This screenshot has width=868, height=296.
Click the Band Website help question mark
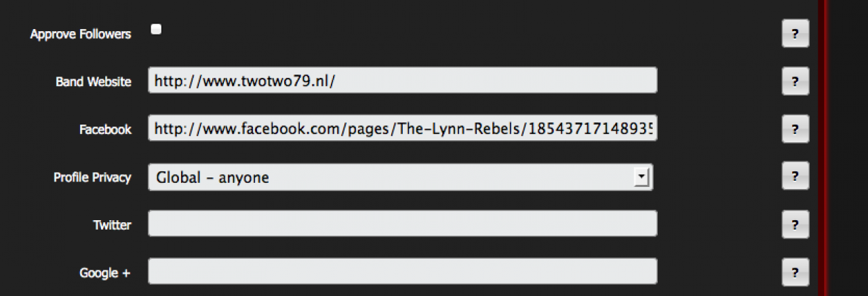tap(795, 81)
